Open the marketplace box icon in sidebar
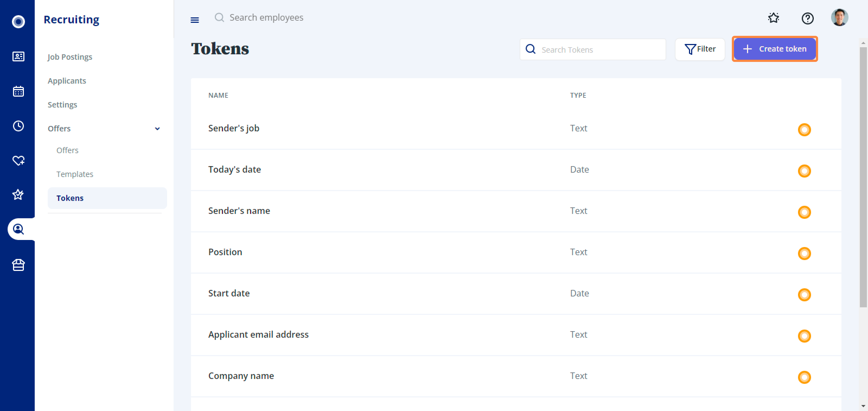This screenshot has width=868, height=411. [x=18, y=265]
